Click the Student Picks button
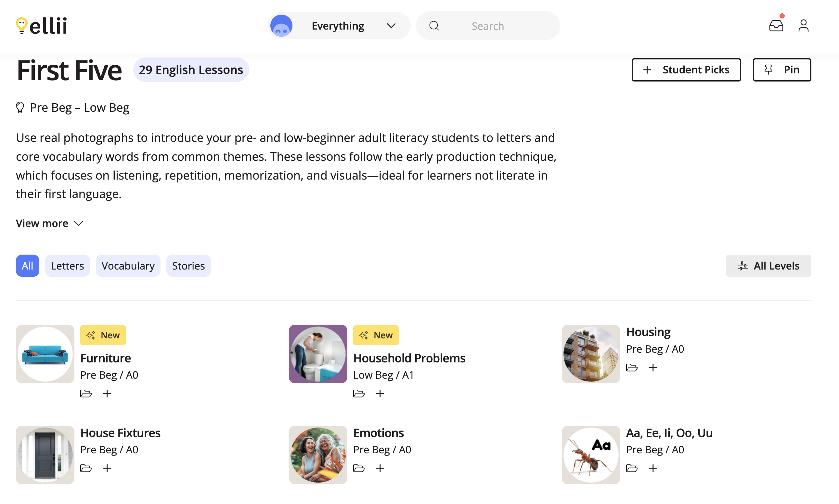Image resolution: width=839 pixels, height=504 pixels. 686,69
